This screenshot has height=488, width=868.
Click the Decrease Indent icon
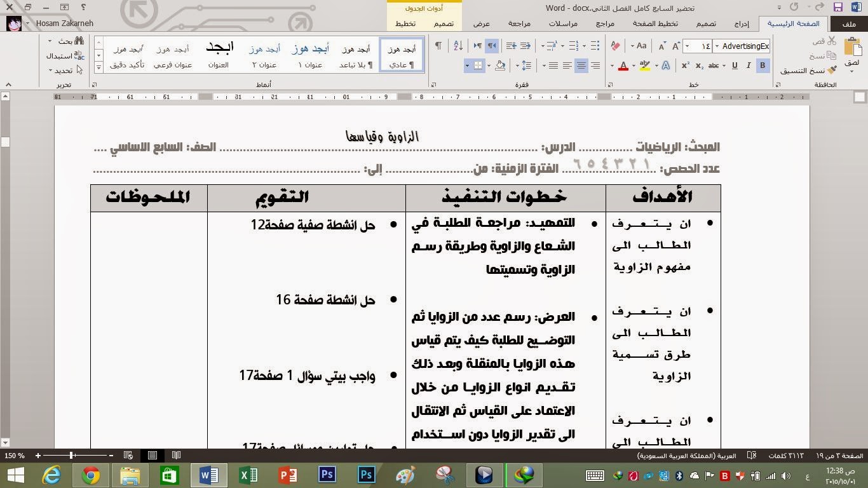pyautogui.click(x=526, y=46)
